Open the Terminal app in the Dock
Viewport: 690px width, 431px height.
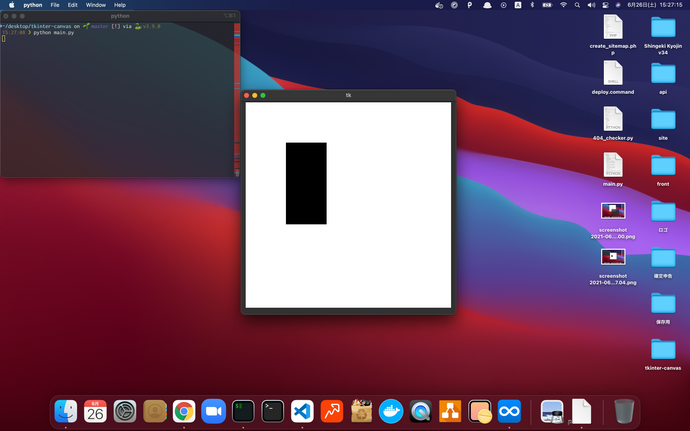(272, 411)
